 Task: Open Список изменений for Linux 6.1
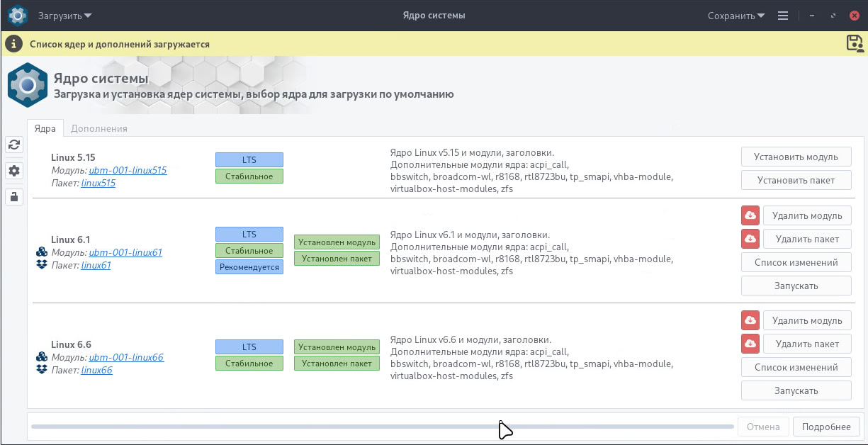(796, 262)
